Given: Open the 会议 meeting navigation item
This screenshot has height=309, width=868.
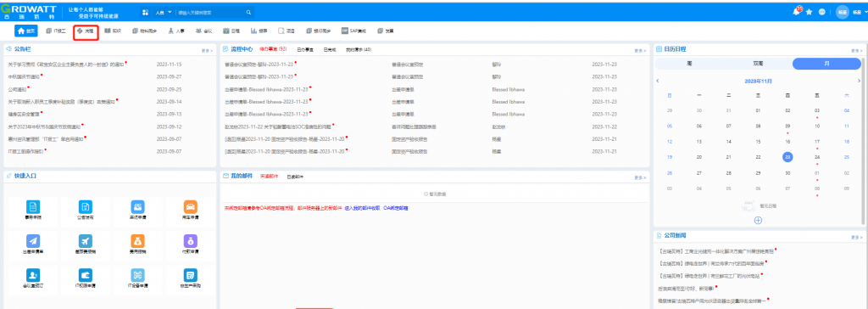Looking at the screenshot, I should point(204,31).
